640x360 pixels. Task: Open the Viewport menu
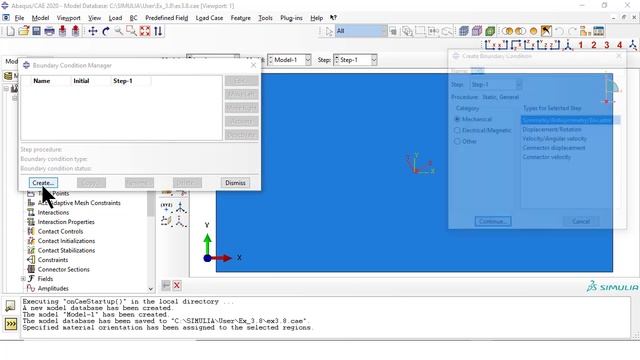(x=69, y=18)
